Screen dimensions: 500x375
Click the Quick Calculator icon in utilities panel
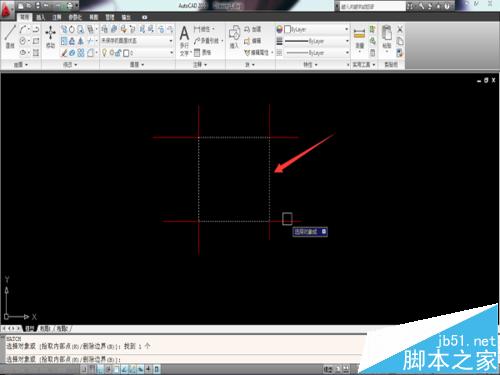click(373, 53)
